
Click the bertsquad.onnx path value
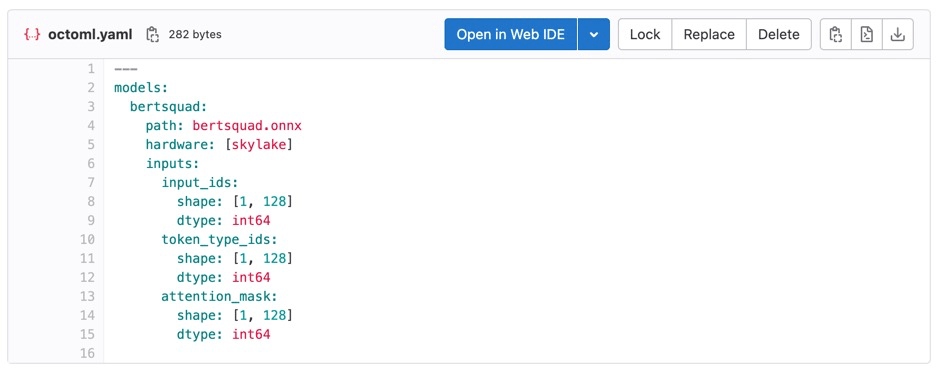click(247, 126)
